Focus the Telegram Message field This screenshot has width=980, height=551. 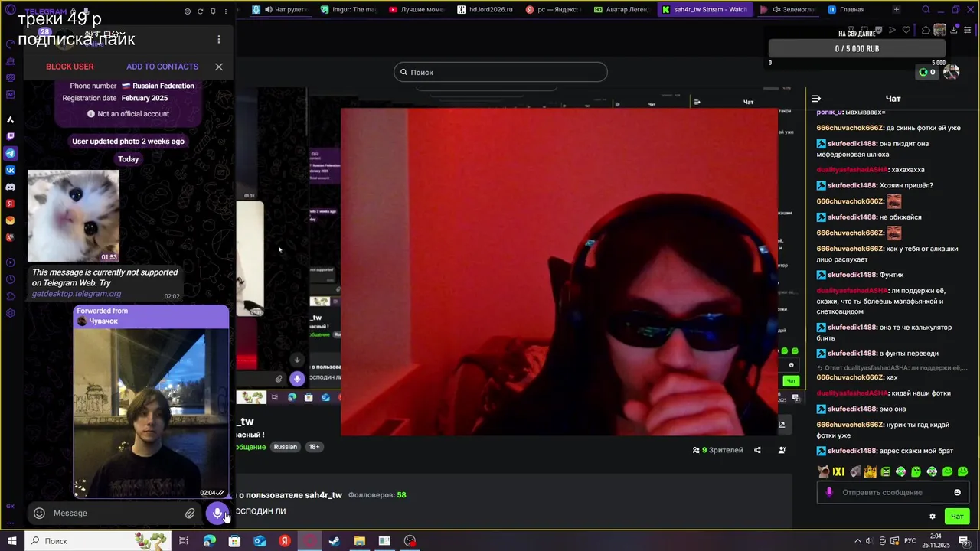click(115, 513)
